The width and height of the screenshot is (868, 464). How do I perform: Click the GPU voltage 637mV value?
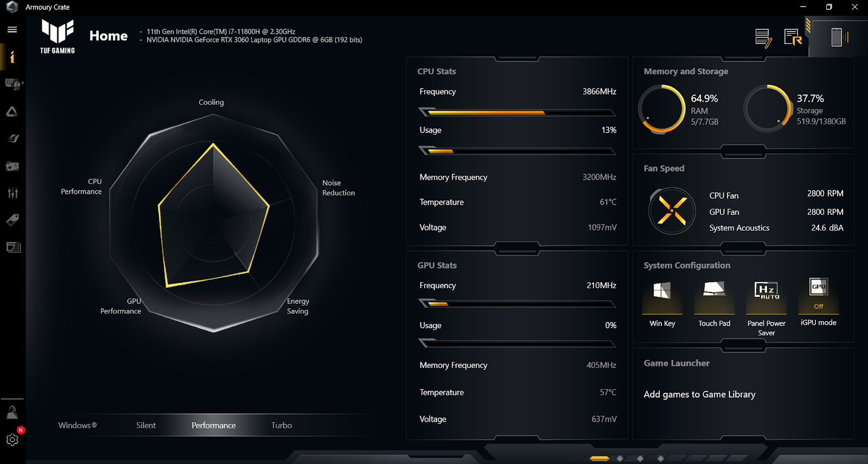[604, 419]
